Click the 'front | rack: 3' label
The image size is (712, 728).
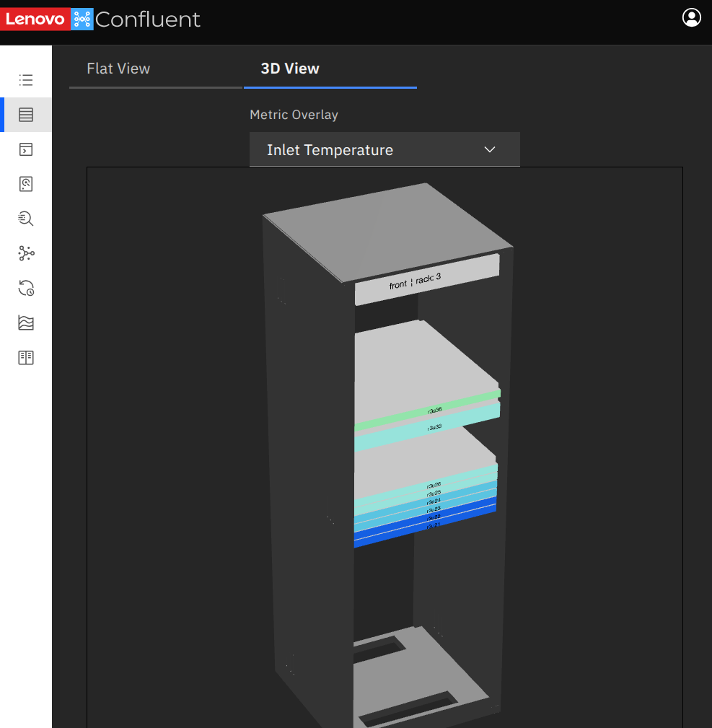(415, 281)
